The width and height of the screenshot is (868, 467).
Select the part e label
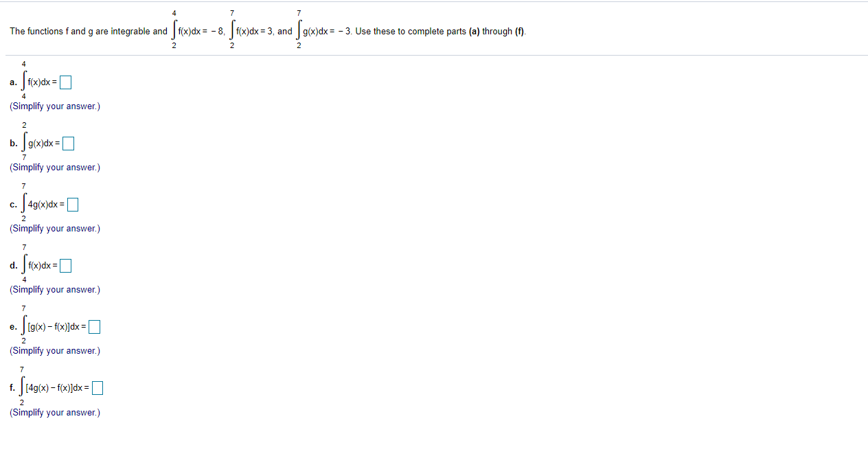point(12,326)
